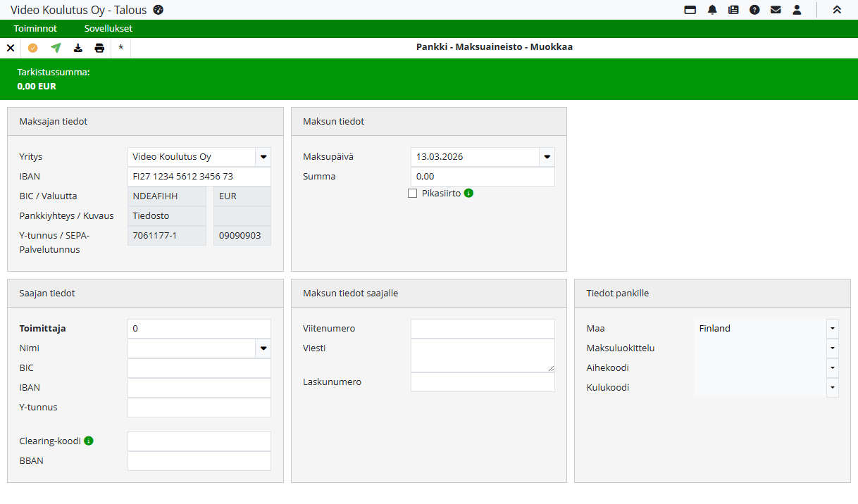This screenshot has height=504, width=858.
Task: Click the download icon in toolbar
Action: (x=78, y=48)
